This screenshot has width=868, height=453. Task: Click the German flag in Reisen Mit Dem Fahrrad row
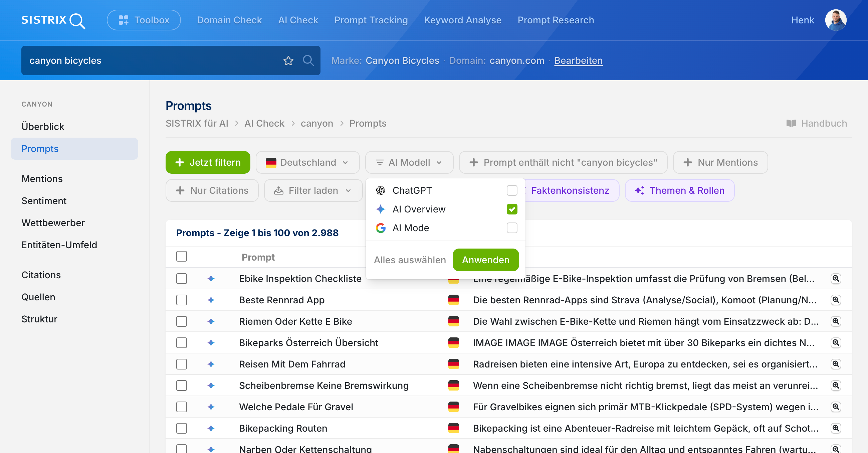click(x=454, y=364)
